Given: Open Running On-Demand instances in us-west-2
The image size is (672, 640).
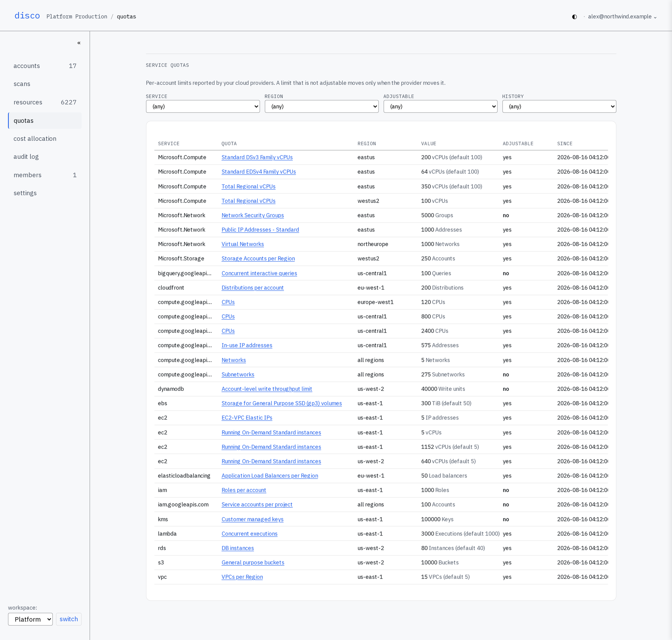Looking at the screenshot, I should pos(271,462).
